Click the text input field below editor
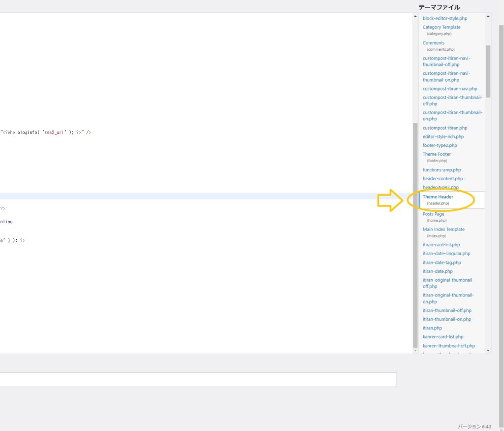Image resolution: width=504 pixels, height=431 pixels. pos(197,380)
